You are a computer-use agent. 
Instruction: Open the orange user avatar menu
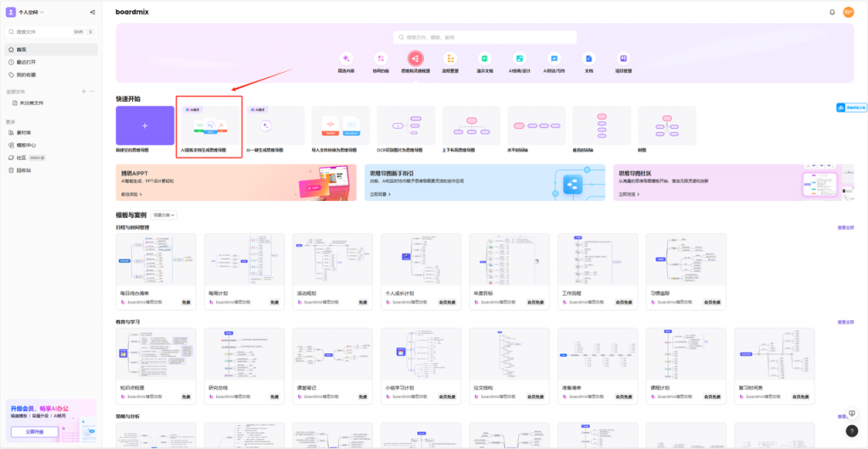tap(849, 12)
